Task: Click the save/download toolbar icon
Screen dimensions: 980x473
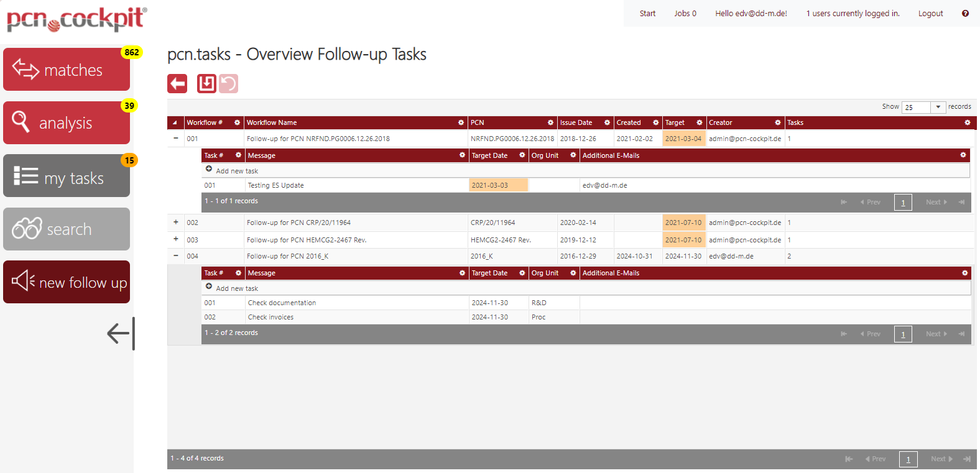Action: pyautogui.click(x=207, y=83)
